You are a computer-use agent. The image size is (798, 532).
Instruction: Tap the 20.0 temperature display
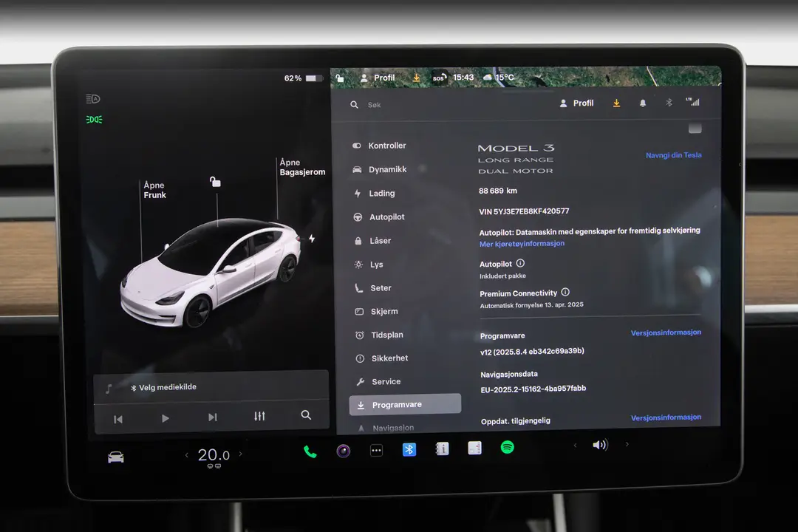pyautogui.click(x=214, y=454)
